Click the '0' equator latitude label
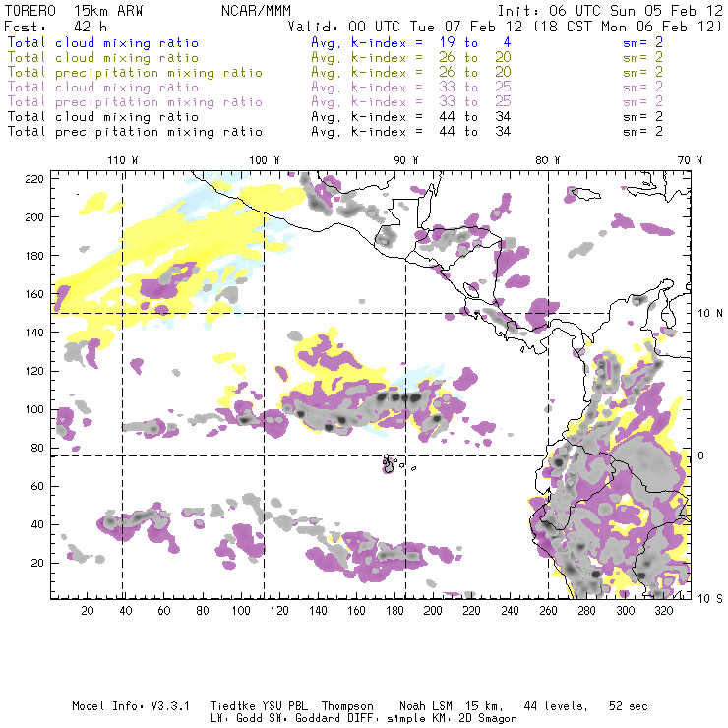The width and height of the screenshot is (728, 728). tap(701, 455)
